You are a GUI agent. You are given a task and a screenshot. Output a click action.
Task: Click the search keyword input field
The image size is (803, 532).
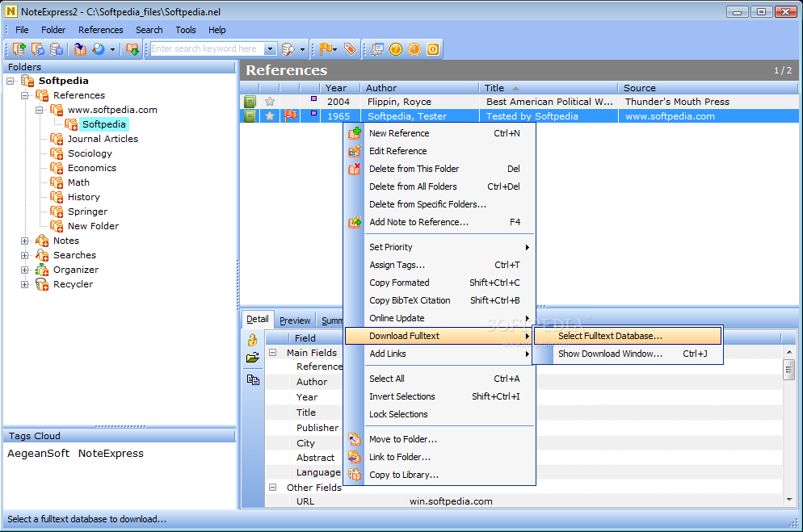point(207,48)
